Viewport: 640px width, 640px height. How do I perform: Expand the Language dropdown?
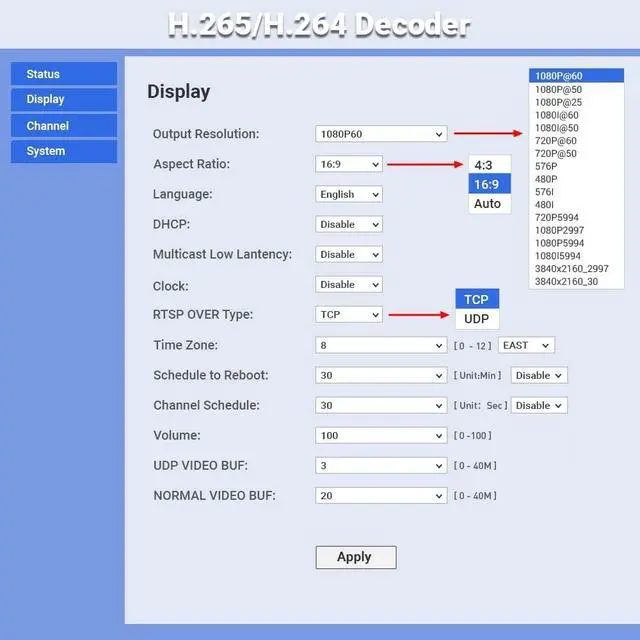click(x=349, y=194)
